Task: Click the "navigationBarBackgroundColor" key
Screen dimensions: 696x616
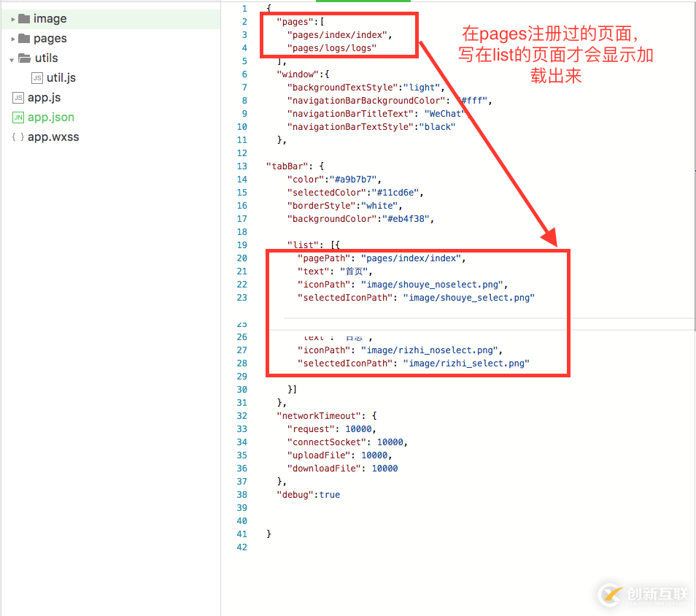Action: click(366, 101)
